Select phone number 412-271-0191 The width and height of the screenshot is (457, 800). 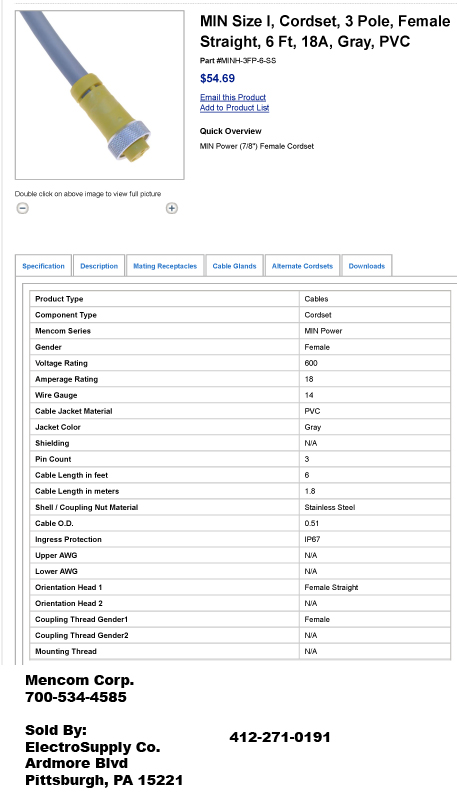(280, 737)
